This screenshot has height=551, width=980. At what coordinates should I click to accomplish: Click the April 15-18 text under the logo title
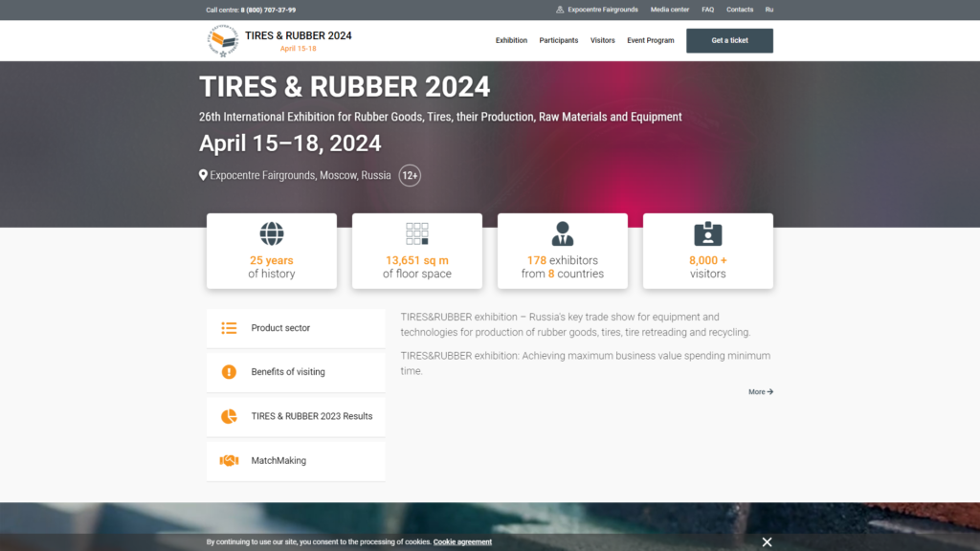pos(299,49)
